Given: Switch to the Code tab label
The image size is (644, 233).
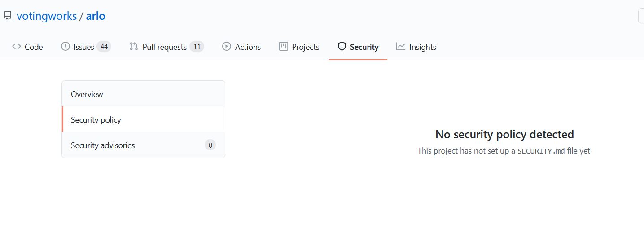Looking at the screenshot, I should coord(34,47).
